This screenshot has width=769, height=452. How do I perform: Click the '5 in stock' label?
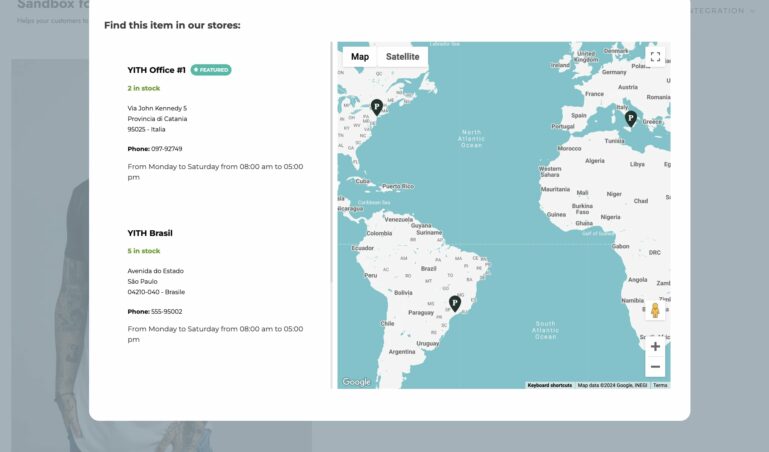point(144,251)
